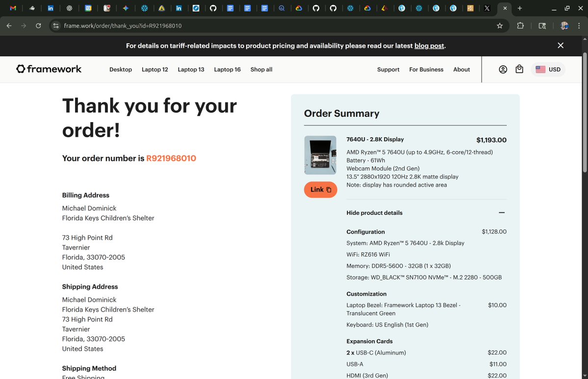The width and height of the screenshot is (588, 379).
Task: Go back to the previous page
Action: coord(9,26)
